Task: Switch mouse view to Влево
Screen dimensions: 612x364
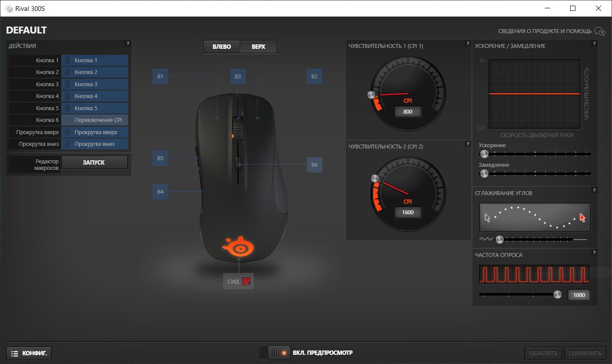Action: click(x=221, y=47)
